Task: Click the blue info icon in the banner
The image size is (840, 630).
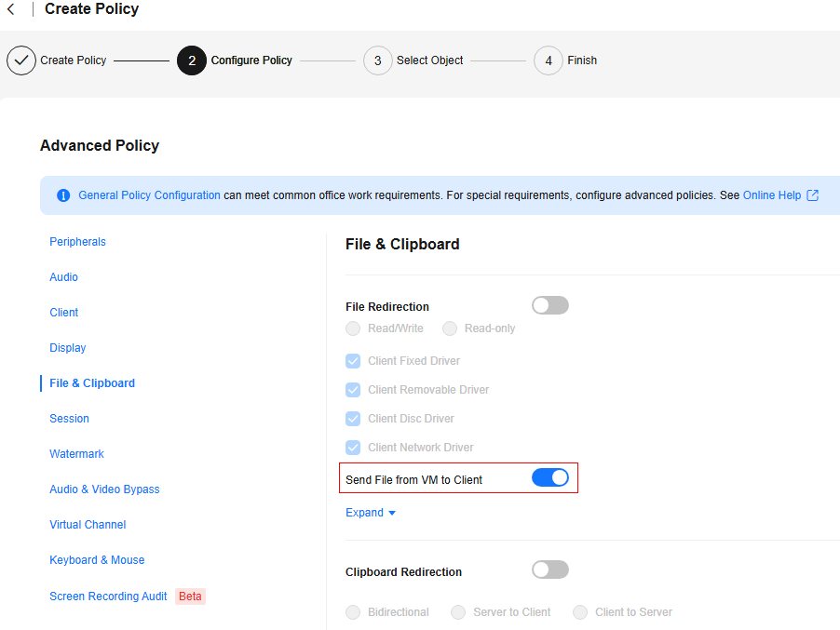Action: (63, 195)
